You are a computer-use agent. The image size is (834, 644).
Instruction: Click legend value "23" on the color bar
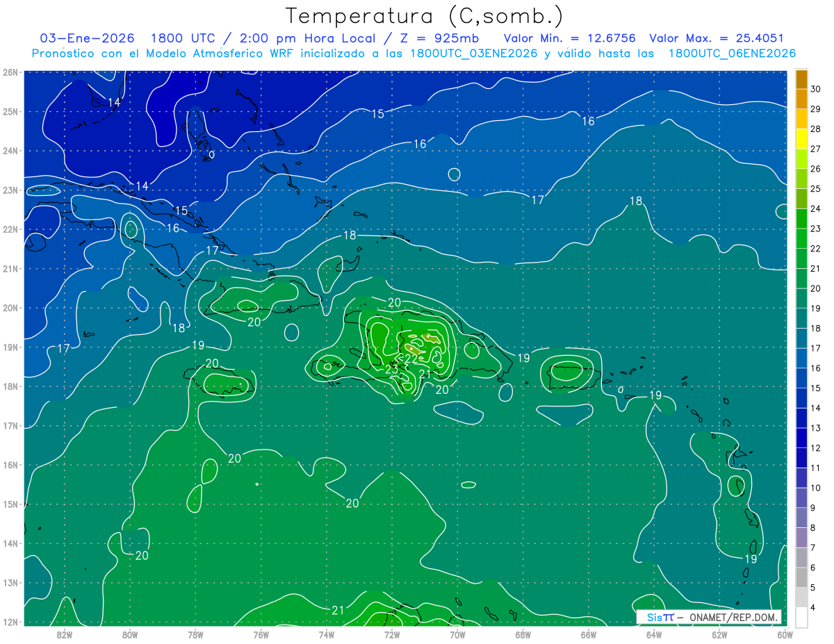point(815,229)
